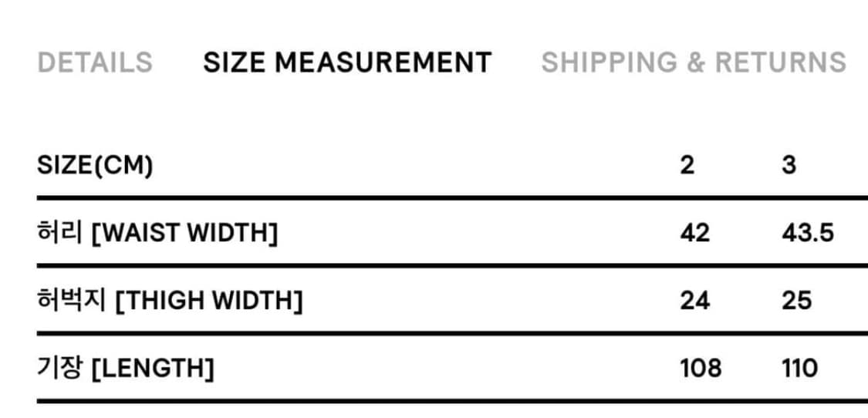868x418 pixels.
Task: Click the thigh width value 25
Action: tap(796, 301)
